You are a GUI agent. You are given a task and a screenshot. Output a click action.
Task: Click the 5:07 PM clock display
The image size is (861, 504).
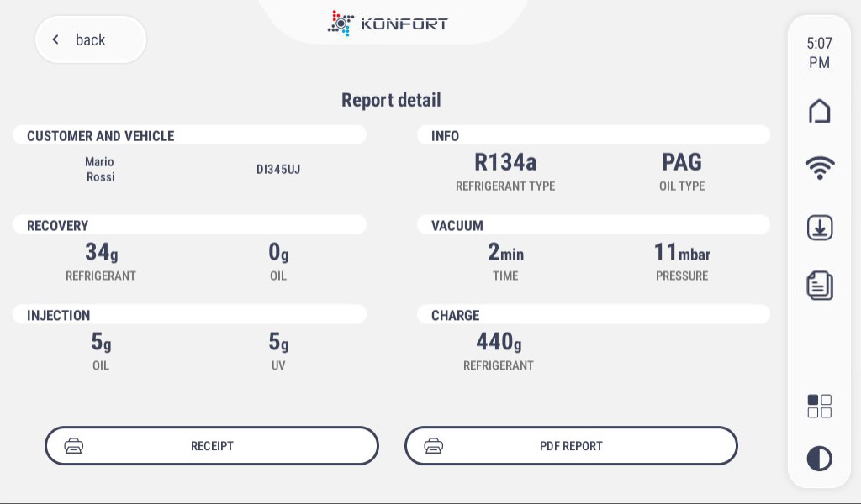coord(819,53)
